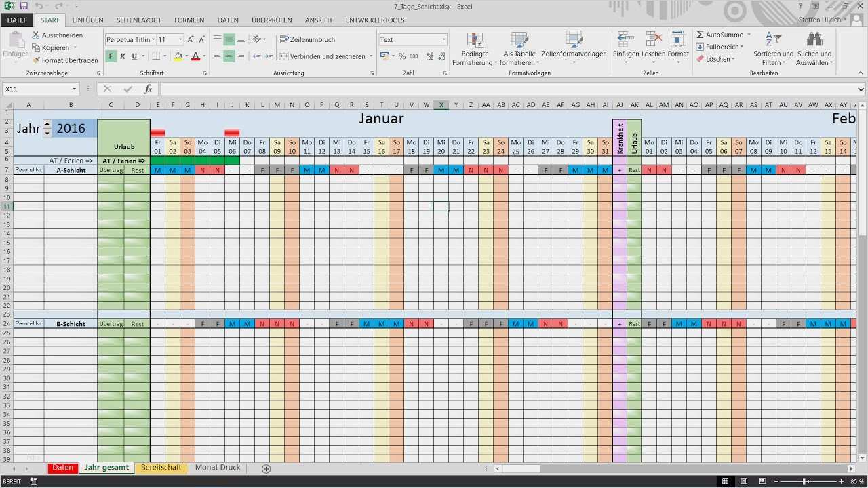Open Sortieren und Filtern

click(773, 49)
